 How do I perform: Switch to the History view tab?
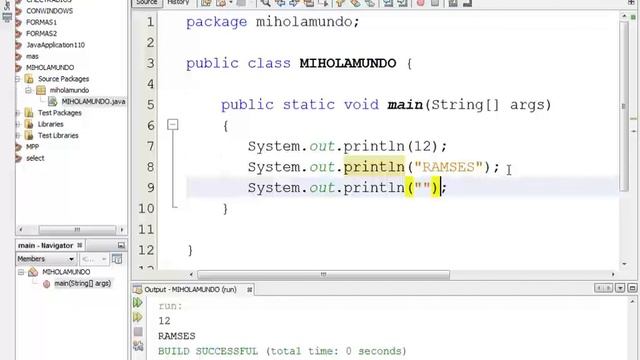click(178, 2)
